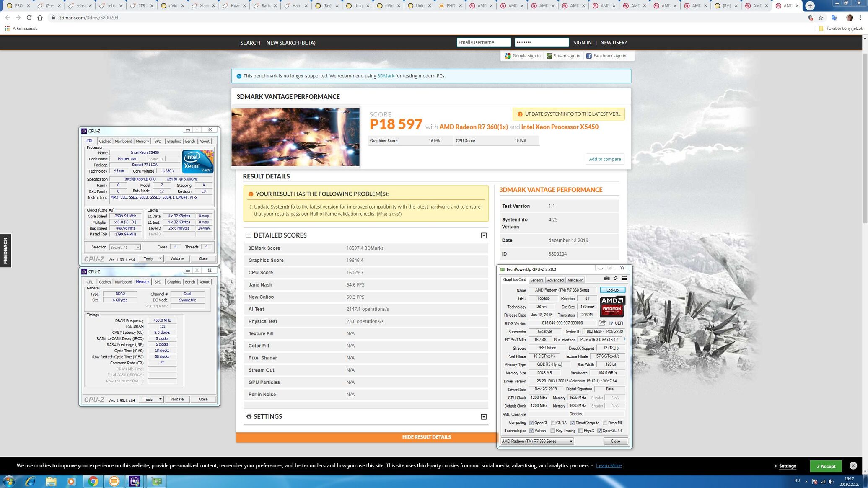Open Windows Explorer from the taskbar
This screenshot has width=868, height=488.
click(51, 481)
